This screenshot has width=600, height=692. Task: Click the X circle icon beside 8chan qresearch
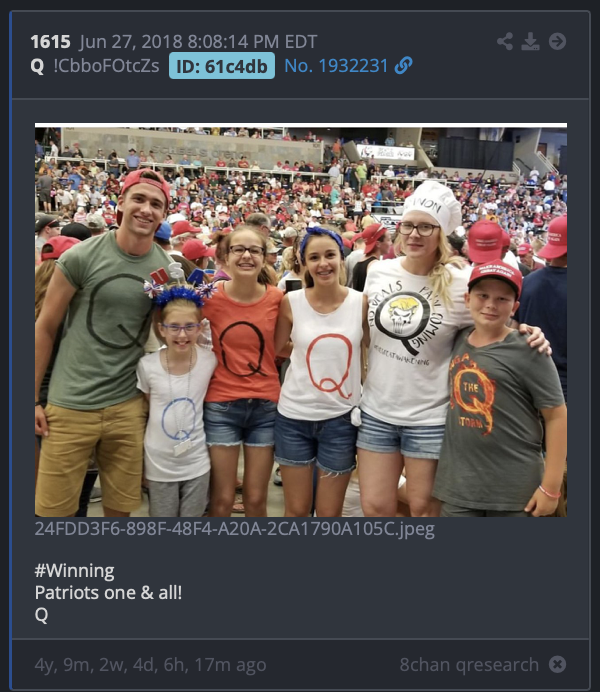point(557,664)
